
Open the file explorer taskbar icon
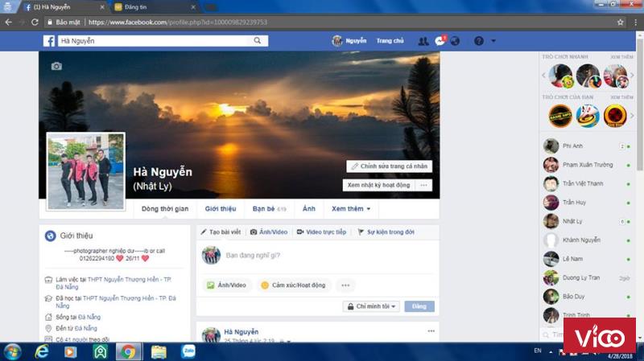click(159, 352)
